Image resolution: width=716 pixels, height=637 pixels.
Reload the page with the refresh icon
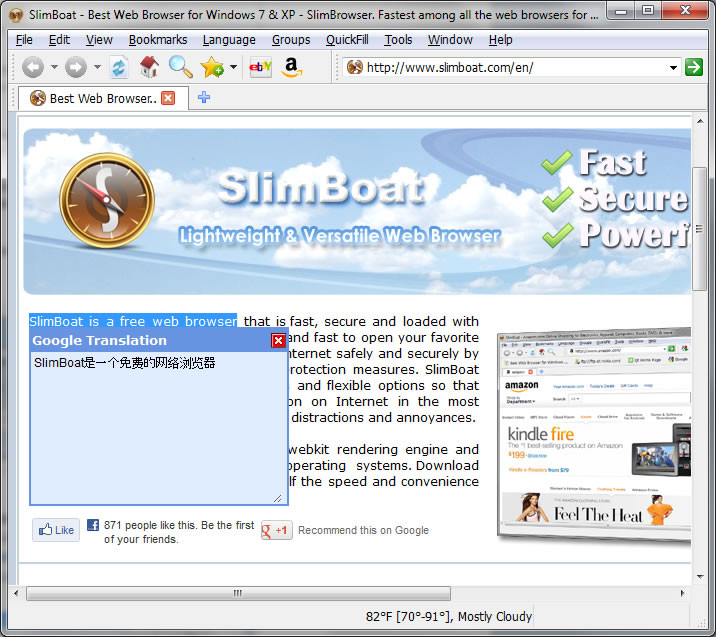pyautogui.click(x=119, y=68)
